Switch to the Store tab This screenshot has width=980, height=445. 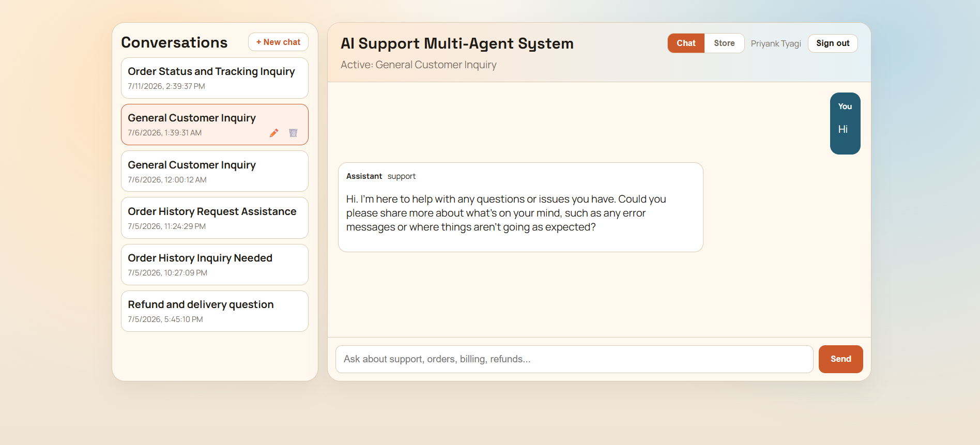click(x=724, y=43)
